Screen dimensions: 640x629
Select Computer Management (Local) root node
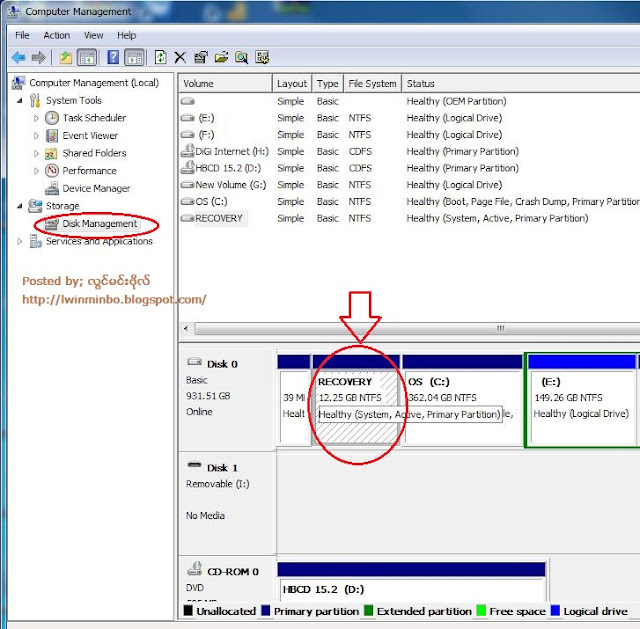[94, 83]
